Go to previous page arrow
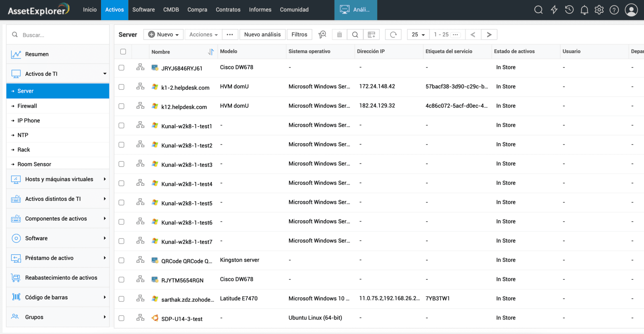The image size is (644, 334). 473,35
